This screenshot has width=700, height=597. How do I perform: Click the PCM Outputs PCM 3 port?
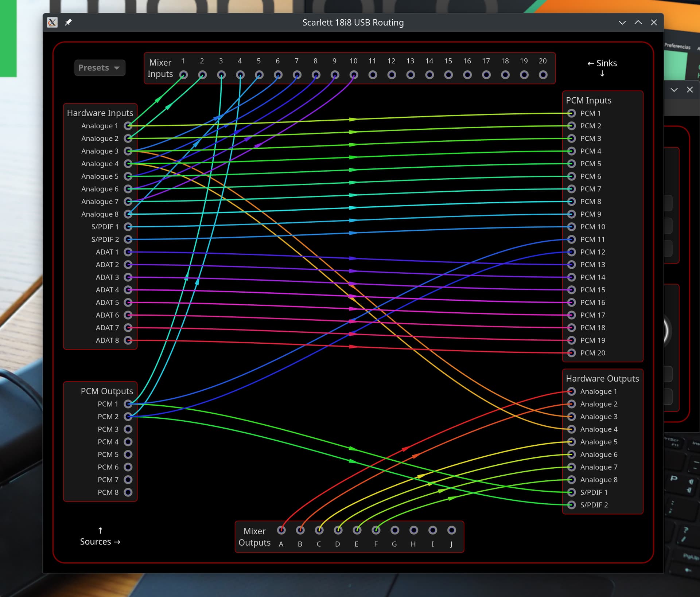128,429
